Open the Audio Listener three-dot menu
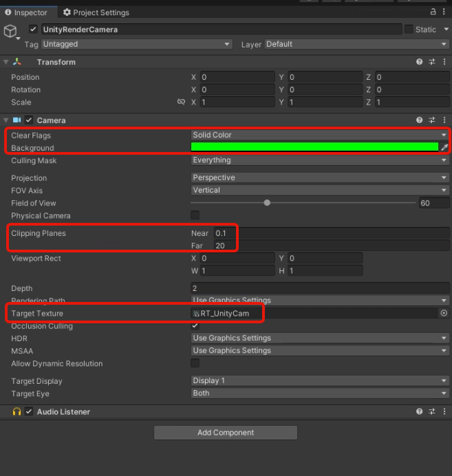 click(444, 411)
